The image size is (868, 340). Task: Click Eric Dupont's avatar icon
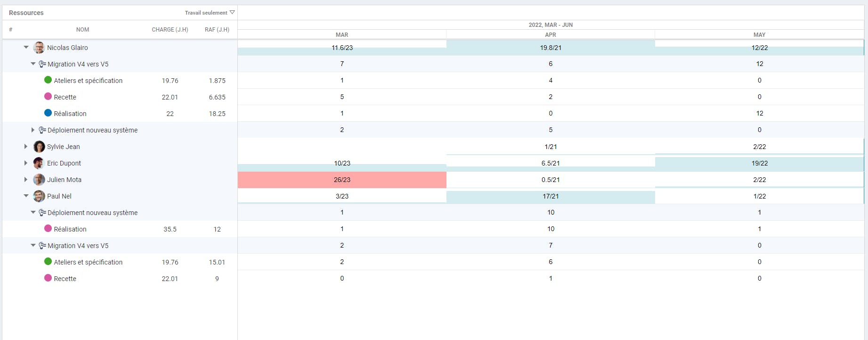[x=39, y=163]
